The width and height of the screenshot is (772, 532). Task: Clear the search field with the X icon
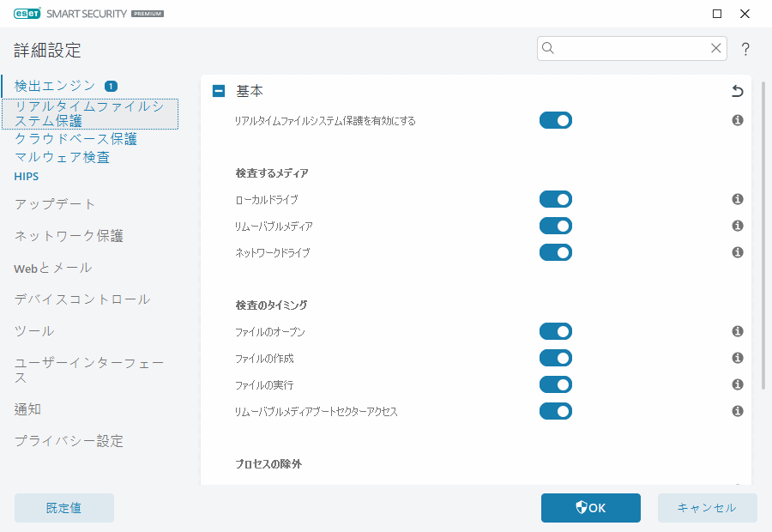(x=716, y=48)
